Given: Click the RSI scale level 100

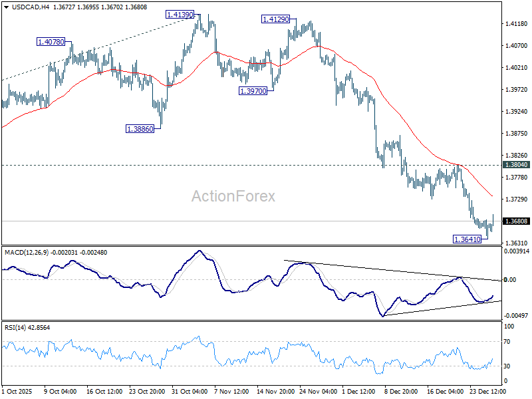Looking at the screenshot, I should point(509,327).
